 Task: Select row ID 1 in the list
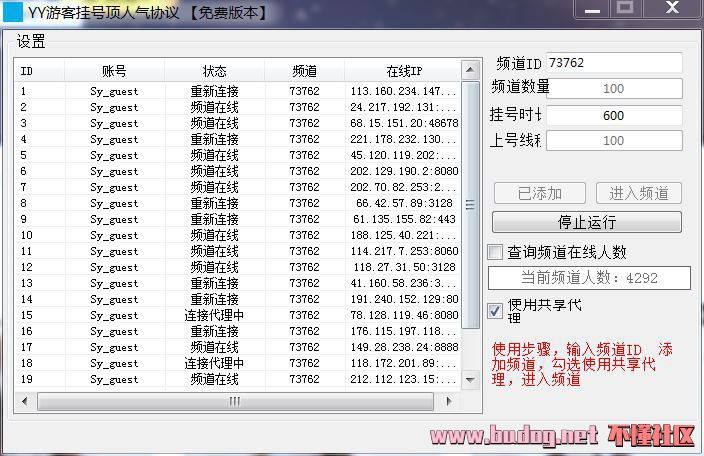pyautogui.click(x=238, y=91)
